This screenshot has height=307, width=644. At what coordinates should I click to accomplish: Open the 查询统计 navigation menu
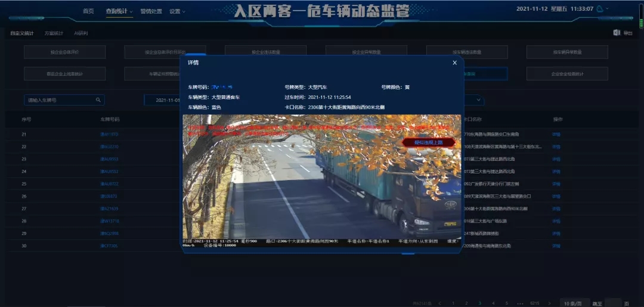[119, 11]
